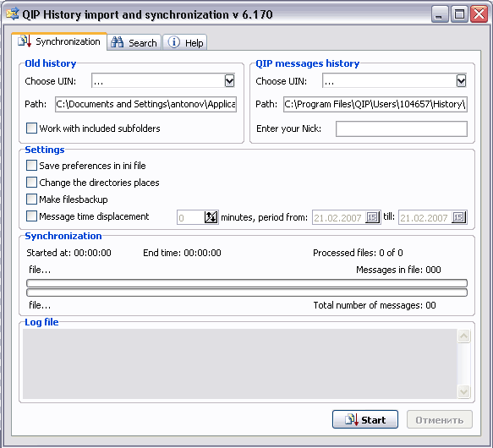Expand the QIP messages history UIN dropdown
493x448 pixels.
pos(461,81)
